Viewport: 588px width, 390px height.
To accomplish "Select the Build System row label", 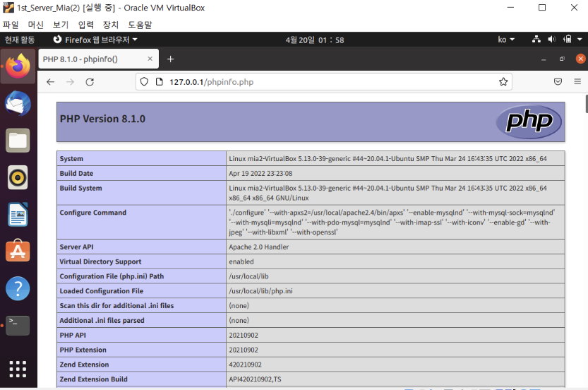I will [x=80, y=188].
